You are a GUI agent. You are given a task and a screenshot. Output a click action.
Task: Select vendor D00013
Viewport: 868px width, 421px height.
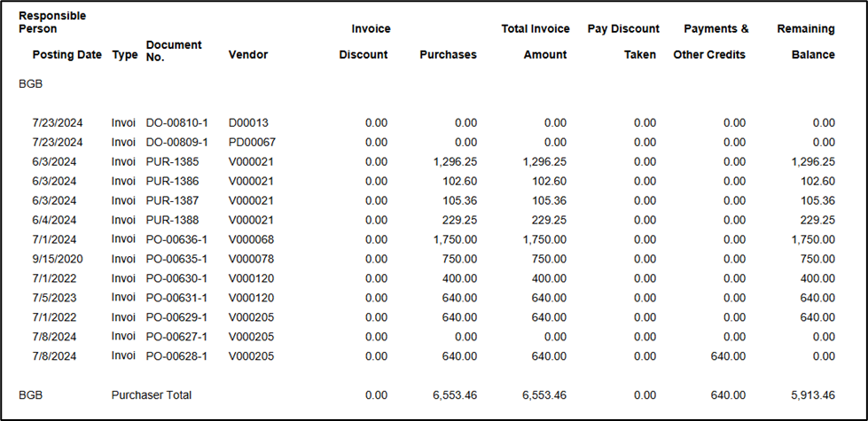[x=248, y=123]
